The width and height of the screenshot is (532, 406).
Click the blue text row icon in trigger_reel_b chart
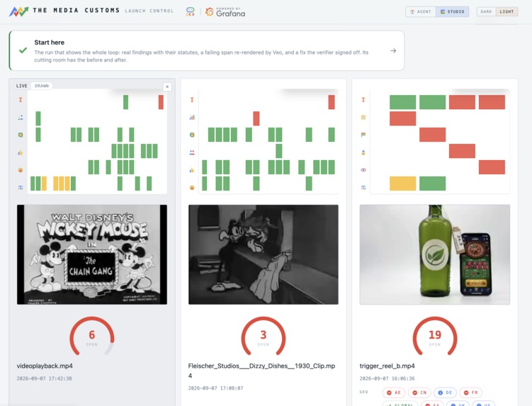(x=363, y=187)
